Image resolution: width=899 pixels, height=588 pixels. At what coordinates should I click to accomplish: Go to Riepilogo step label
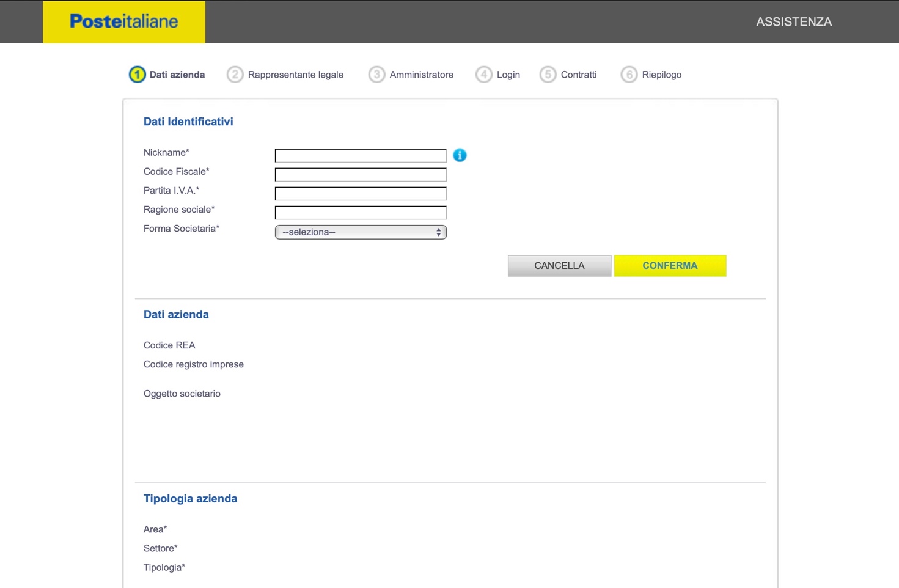coord(662,75)
